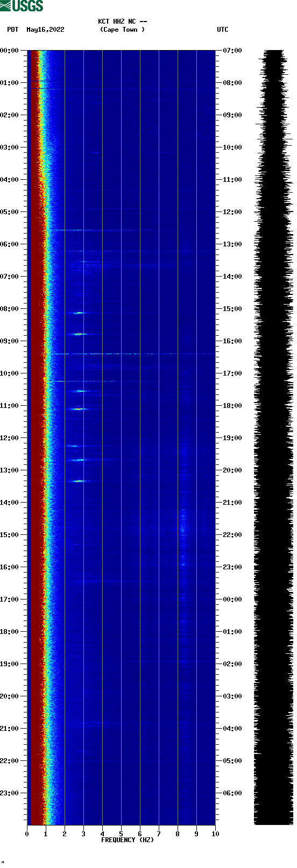The height and width of the screenshot is (868, 297).
Task: Click the 09:00 PDT time label
Action: pyautogui.click(x=10, y=341)
